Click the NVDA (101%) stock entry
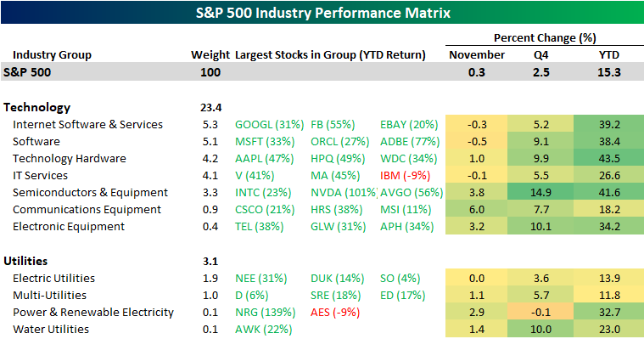The image size is (644, 339). [x=344, y=193]
